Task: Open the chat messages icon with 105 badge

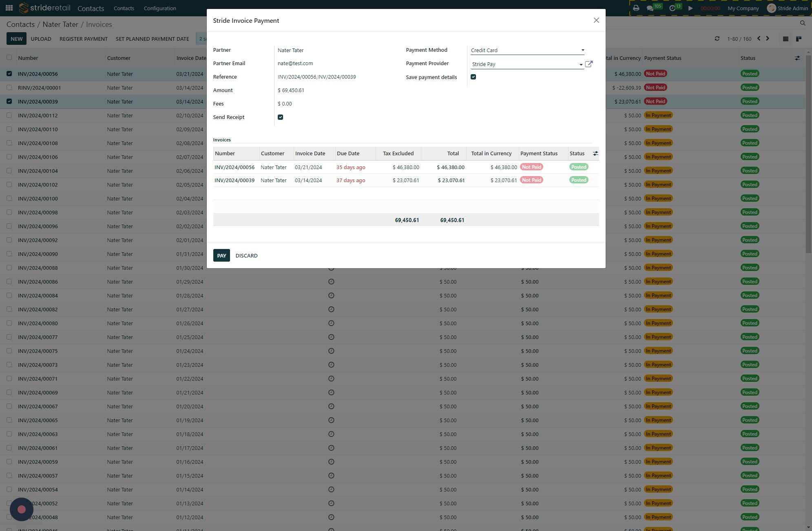Action: [650, 8]
